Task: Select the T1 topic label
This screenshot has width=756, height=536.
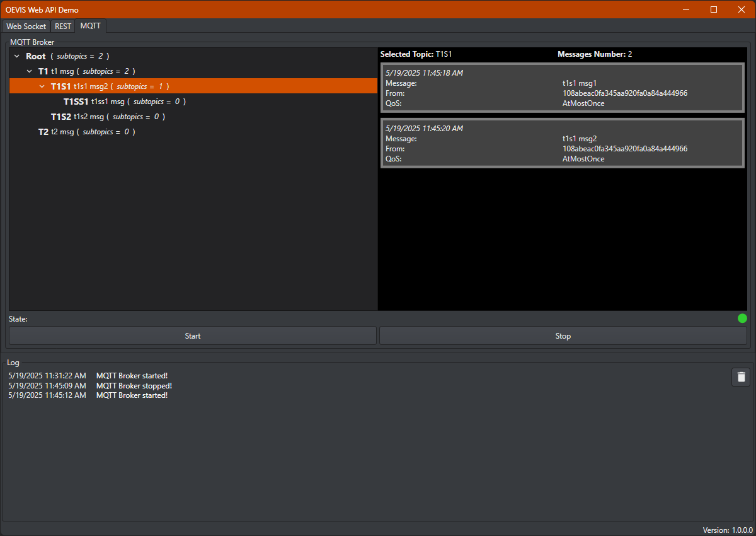Action: 43,71
